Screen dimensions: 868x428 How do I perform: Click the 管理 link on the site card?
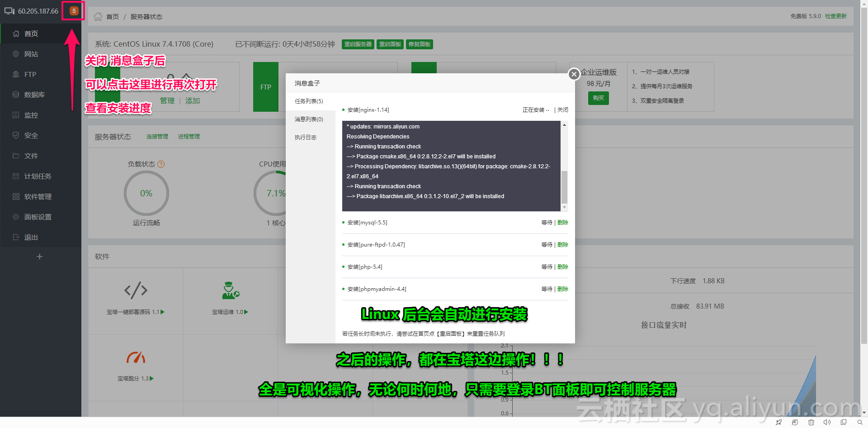pos(167,101)
